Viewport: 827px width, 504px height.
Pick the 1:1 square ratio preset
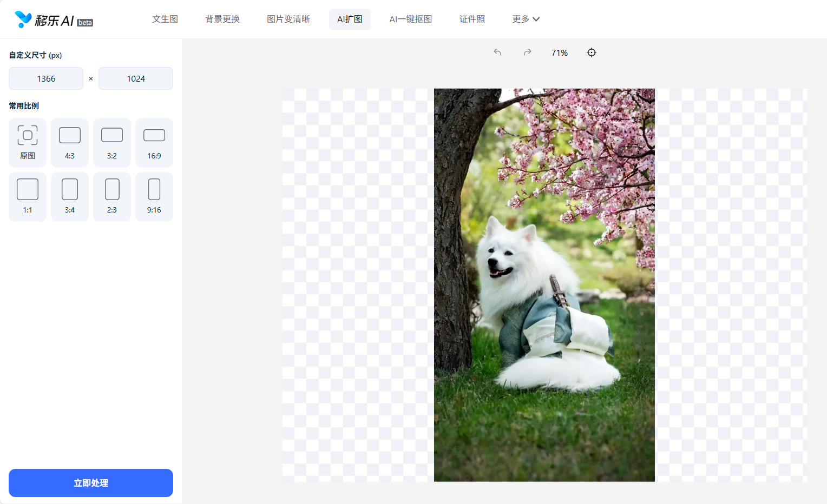(28, 196)
